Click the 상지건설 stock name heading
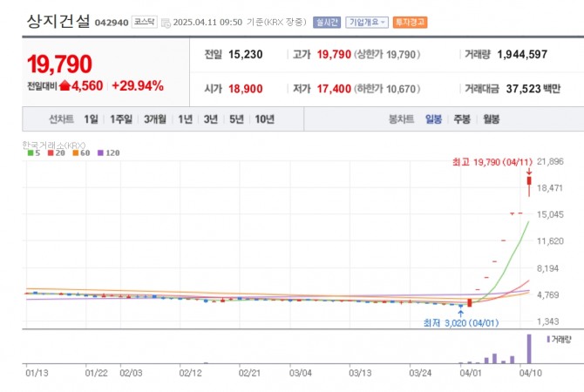The width and height of the screenshot is (584, 392). coord(58,21)
